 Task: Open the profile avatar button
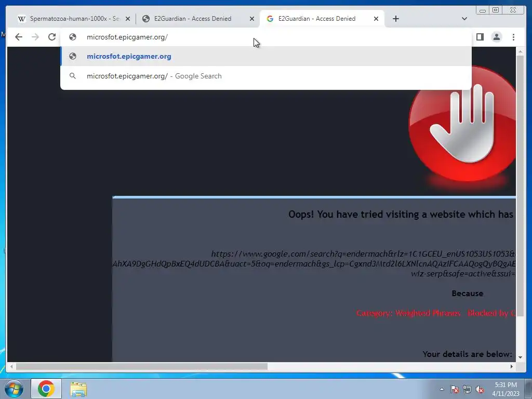click(496, 37)
